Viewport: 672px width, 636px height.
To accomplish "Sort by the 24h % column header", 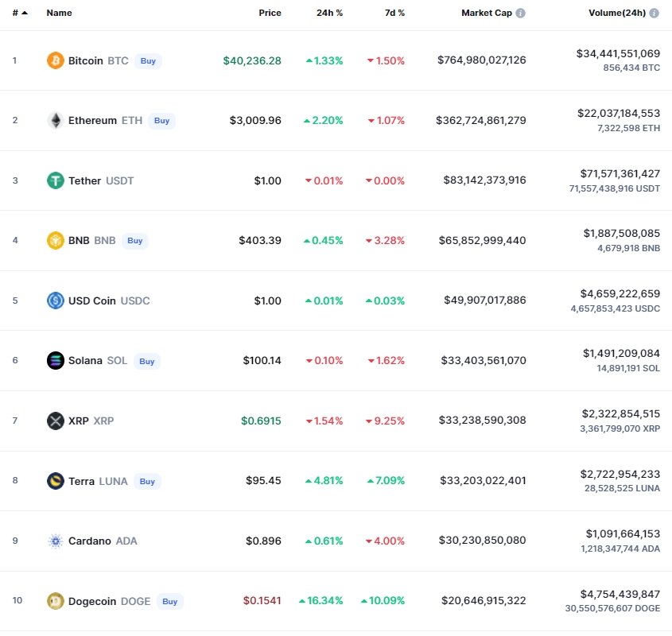I will pyautogui.click(x=330, y=14).
